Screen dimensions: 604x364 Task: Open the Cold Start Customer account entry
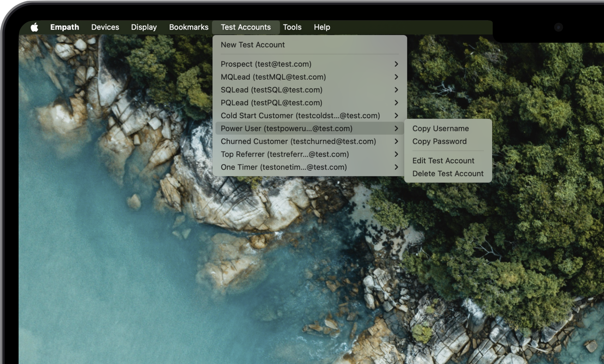[300, 116]
